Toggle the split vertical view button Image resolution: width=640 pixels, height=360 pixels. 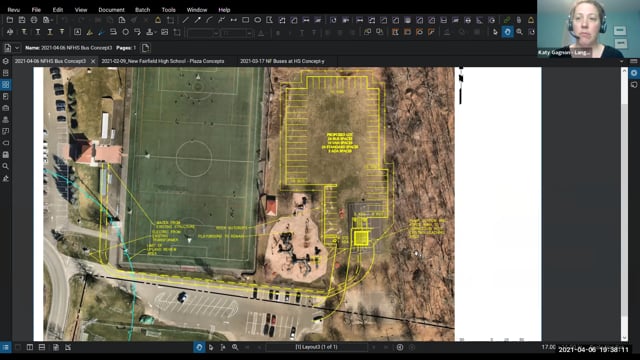pos(30,347)
